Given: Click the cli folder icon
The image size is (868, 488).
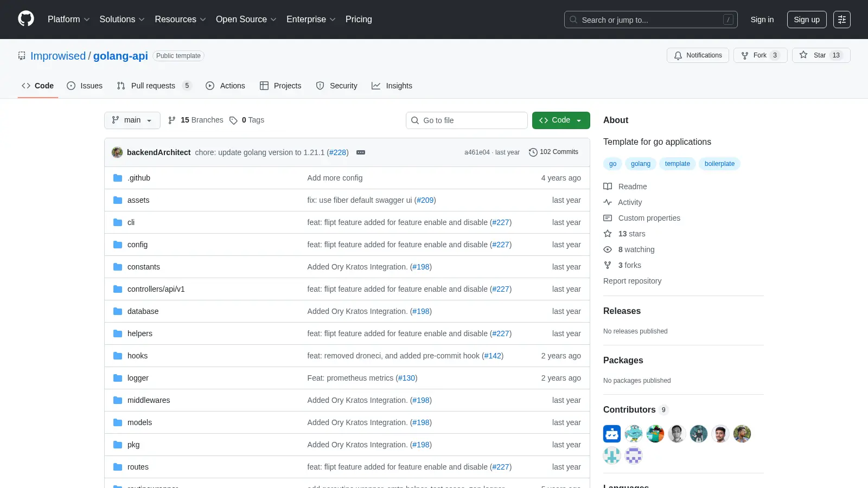Looking at the screenshot, I should click(x=118, y=222).
